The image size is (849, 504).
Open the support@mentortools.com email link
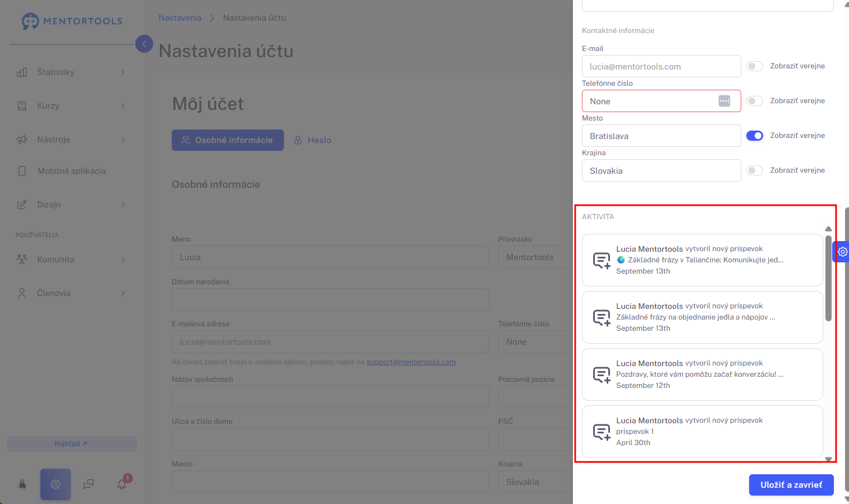pyautogui.click(x=411, y=362)
